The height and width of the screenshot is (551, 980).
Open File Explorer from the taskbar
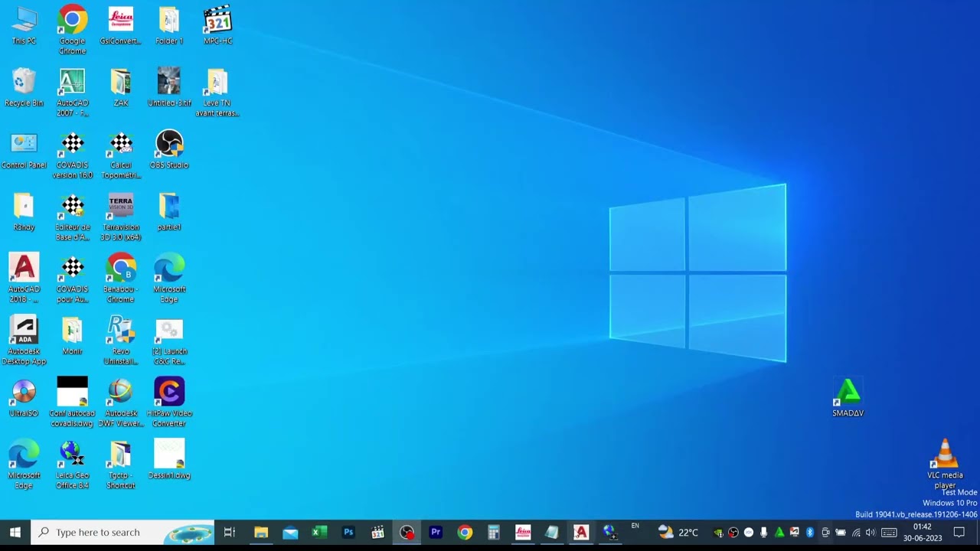click(261, 532)
